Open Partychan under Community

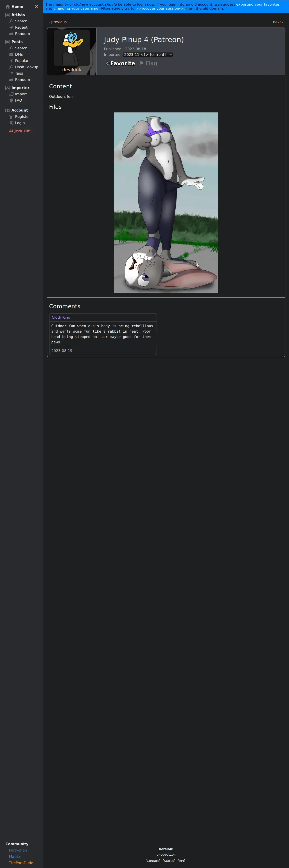click(18, 850)
